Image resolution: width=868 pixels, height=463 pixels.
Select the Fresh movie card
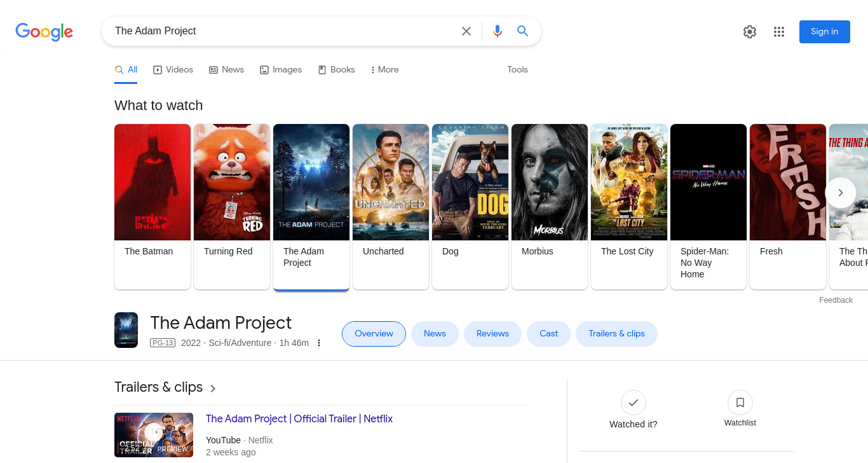[788, 206]
